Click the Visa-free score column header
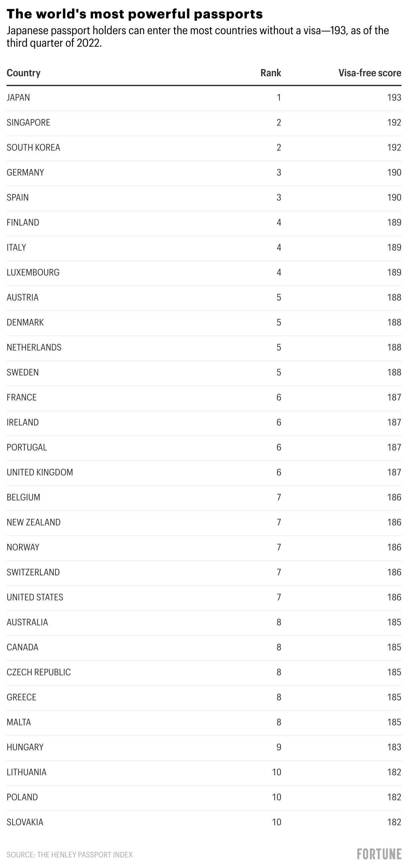This screenshot has height=868, width=408. point(370,73)
